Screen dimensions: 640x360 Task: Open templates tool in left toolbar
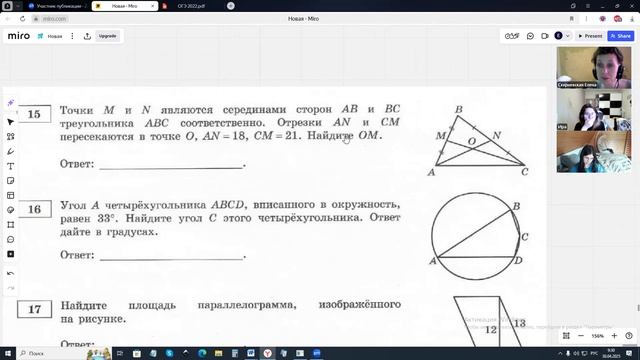11,137
